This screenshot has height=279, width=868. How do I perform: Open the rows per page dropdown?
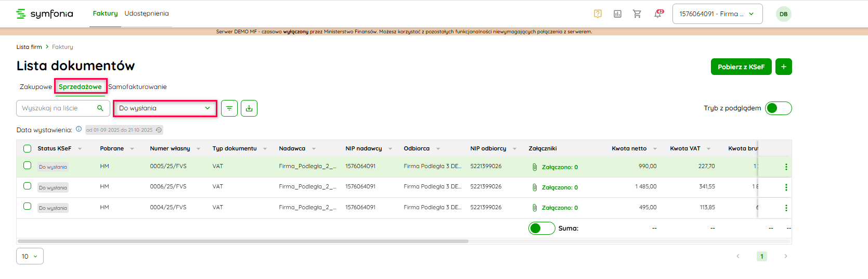point(30,256)
